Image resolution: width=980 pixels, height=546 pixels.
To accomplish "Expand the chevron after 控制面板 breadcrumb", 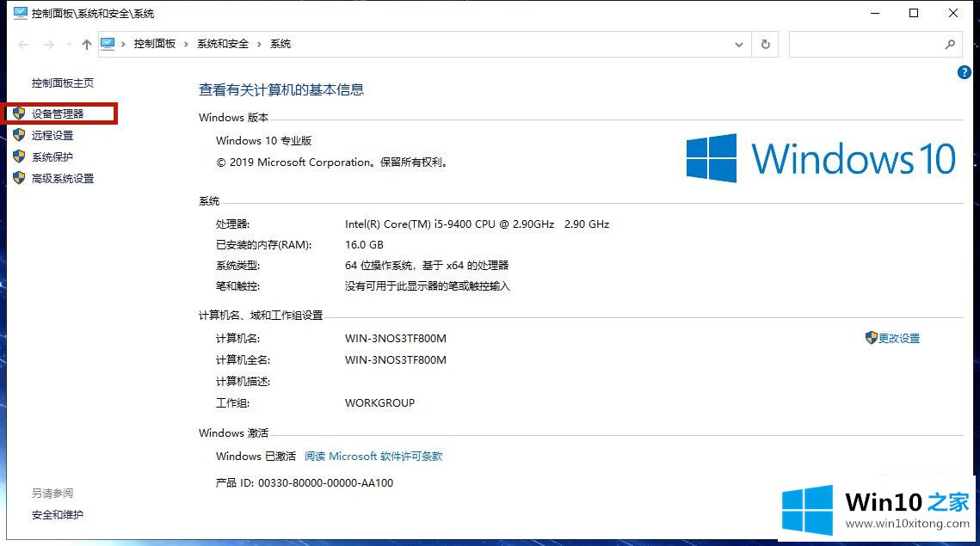I will [186, 44].
